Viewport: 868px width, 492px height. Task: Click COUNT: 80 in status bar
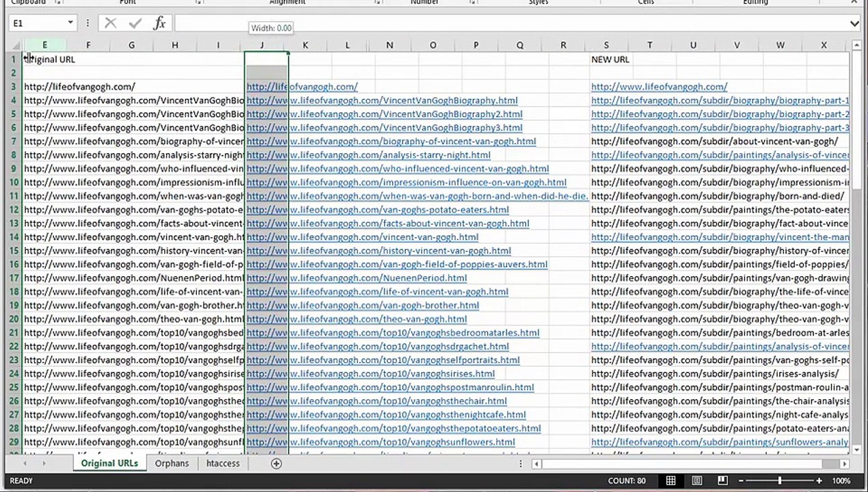626,481
